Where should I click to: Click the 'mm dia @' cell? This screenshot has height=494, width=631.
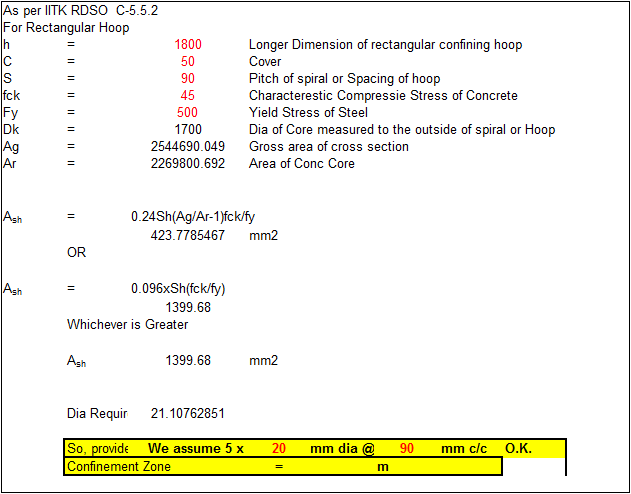point(342,448)
